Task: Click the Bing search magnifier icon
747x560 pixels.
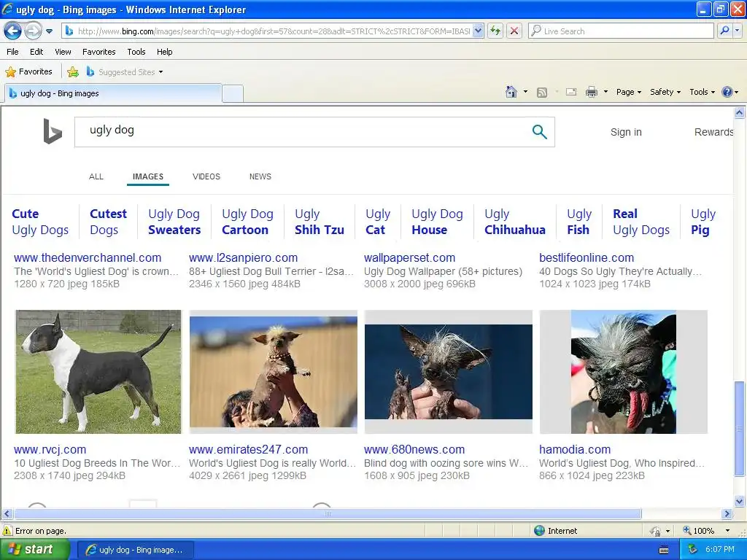Action: tap(539, 131)
